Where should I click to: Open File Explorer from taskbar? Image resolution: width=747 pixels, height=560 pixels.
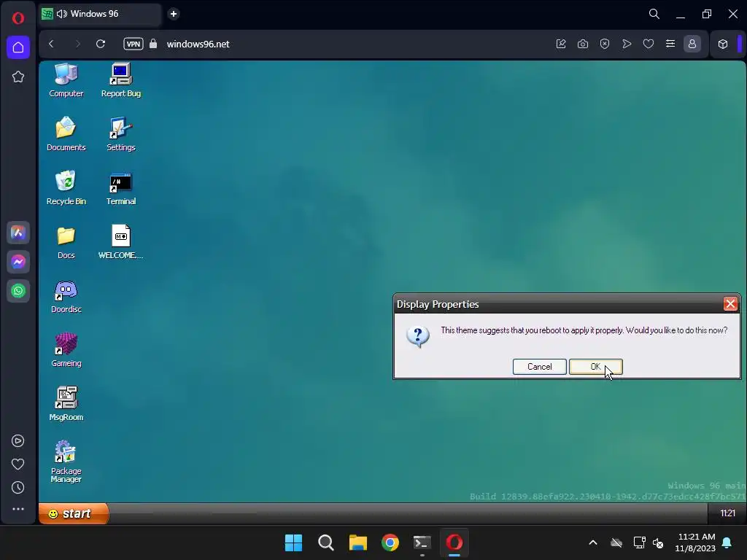tap(357, 542)
